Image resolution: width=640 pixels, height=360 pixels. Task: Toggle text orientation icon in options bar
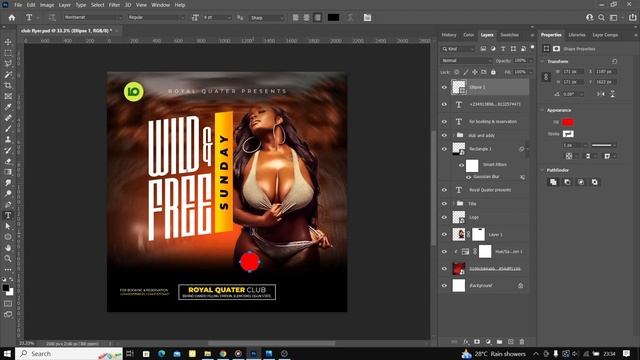pos(52,18)
